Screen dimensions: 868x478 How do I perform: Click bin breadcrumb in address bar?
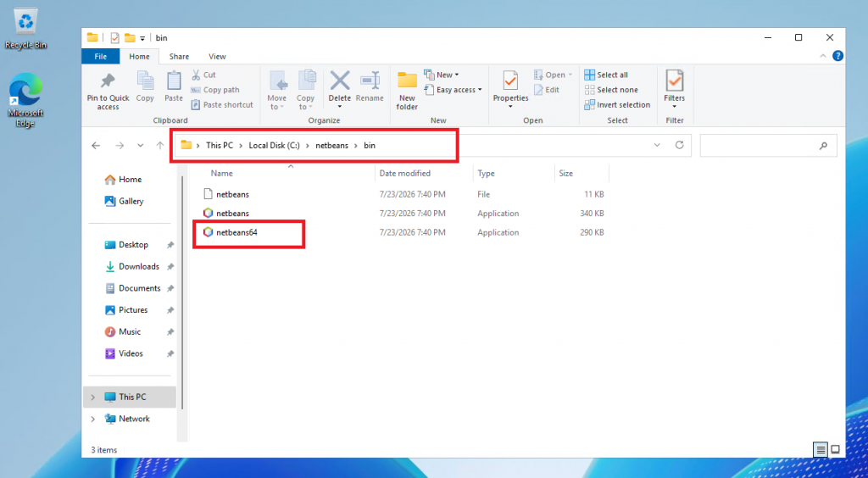pyautogui.click(x=370, y=146)
